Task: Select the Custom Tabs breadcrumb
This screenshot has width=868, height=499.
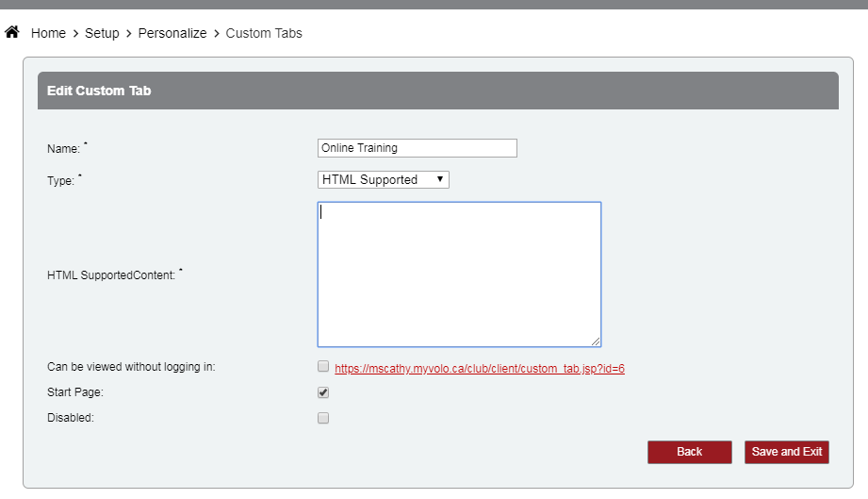Action: pos(264,33)
